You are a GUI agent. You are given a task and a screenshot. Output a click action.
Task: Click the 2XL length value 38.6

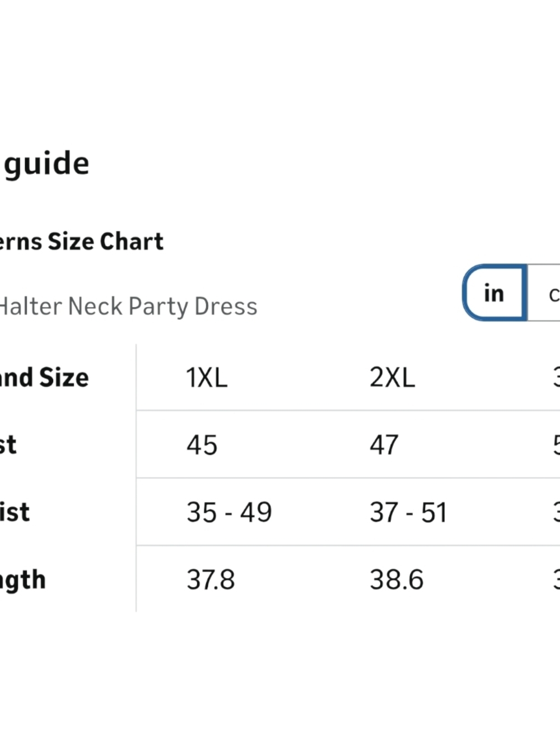click(x=396, y=579)
